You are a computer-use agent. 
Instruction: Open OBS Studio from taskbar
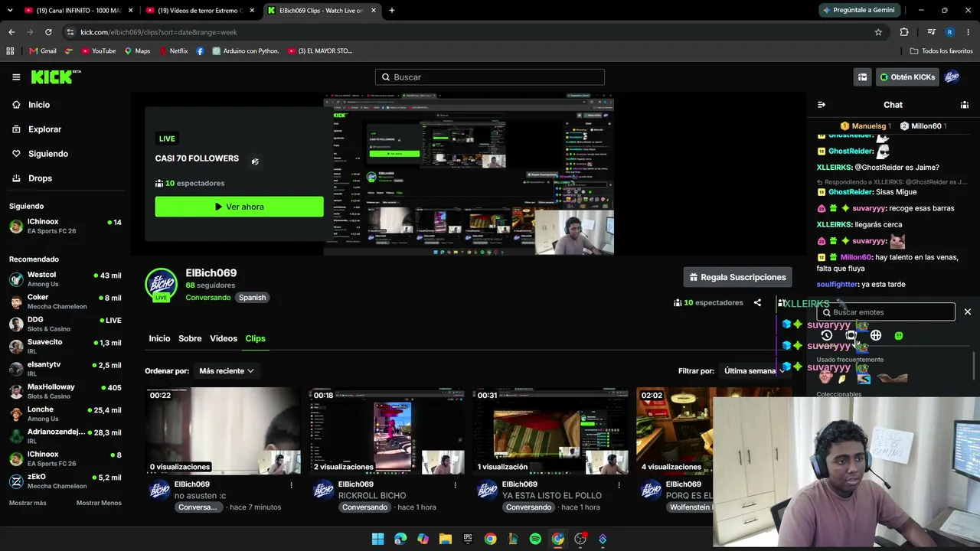580,539
